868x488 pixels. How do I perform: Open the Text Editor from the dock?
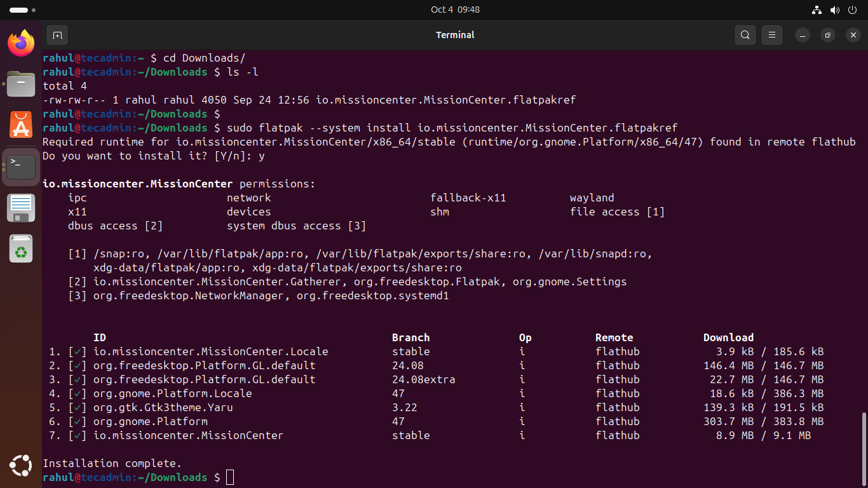[21, 208]
